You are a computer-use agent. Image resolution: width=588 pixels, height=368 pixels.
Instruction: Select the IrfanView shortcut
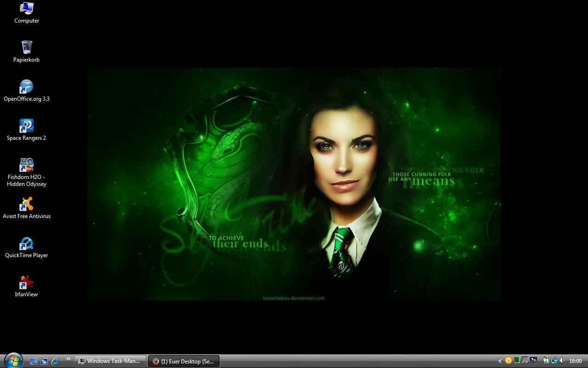pyautogui.click(x=27, y=286)
